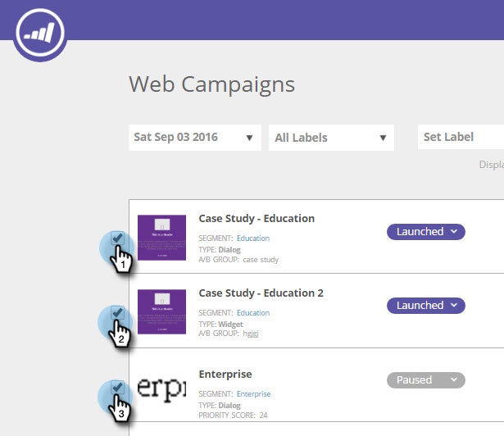
Task: Open Case Study - Education campaign title
Action: coord(257,219)
